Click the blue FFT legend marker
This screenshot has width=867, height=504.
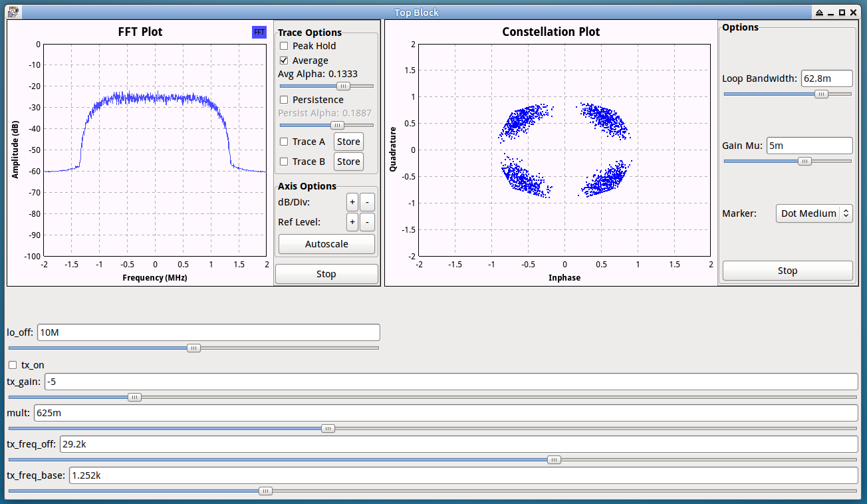[259, 32]
